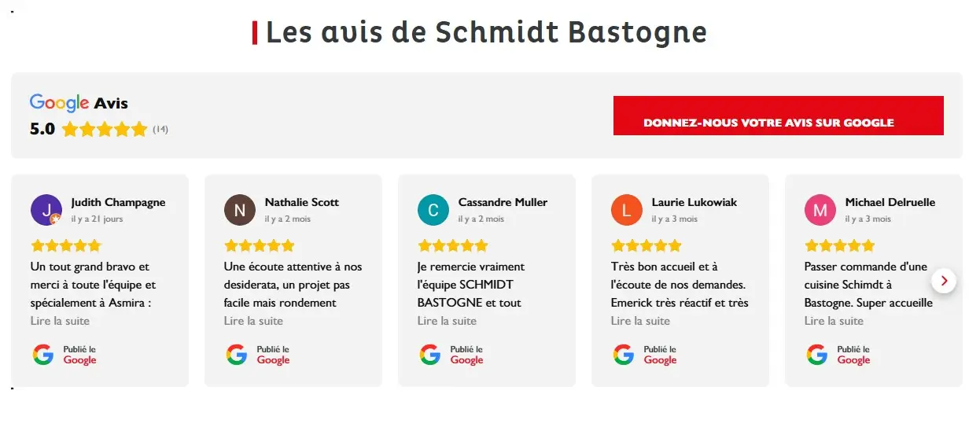Click the overall five-star rating in header
This screenshot has height=427, width=980.
tap(105, 129)
